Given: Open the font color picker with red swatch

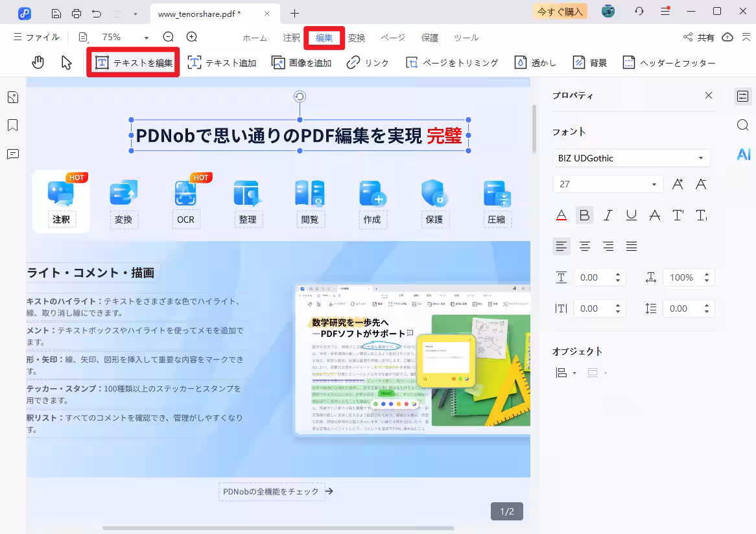Looking at the screenshot, I should click(561, 215).
